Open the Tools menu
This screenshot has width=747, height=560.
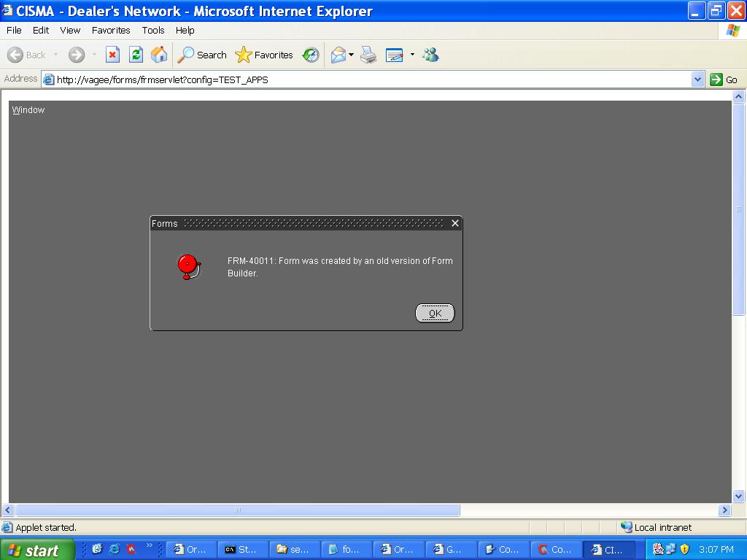153,30
